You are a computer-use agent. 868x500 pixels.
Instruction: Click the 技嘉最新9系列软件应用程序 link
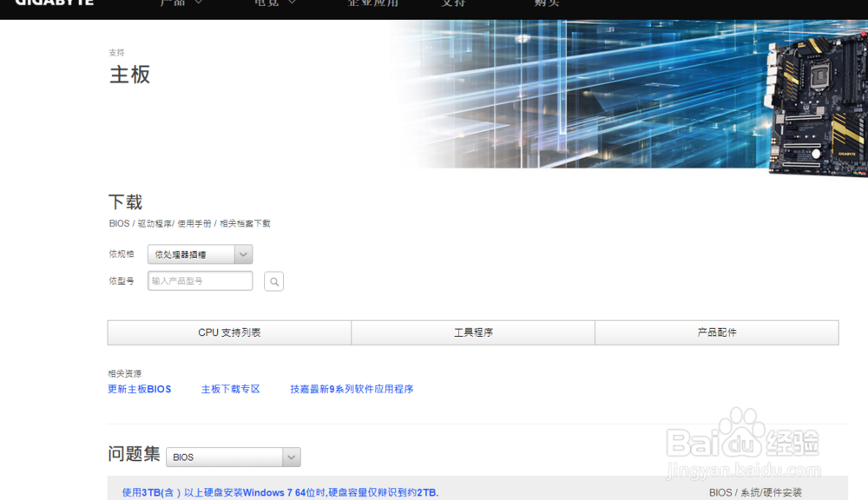(x=351, y=389)
